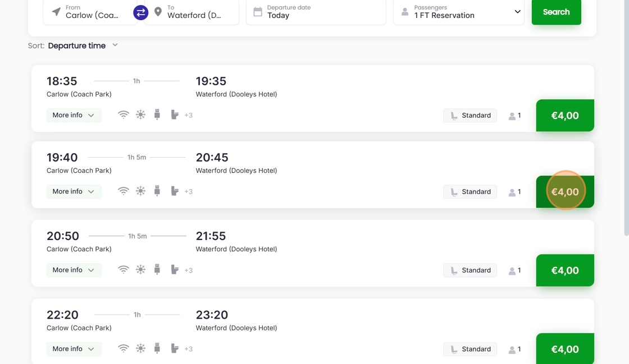
Task: Click the swap origin and destination icon
Action: (140, 12)
